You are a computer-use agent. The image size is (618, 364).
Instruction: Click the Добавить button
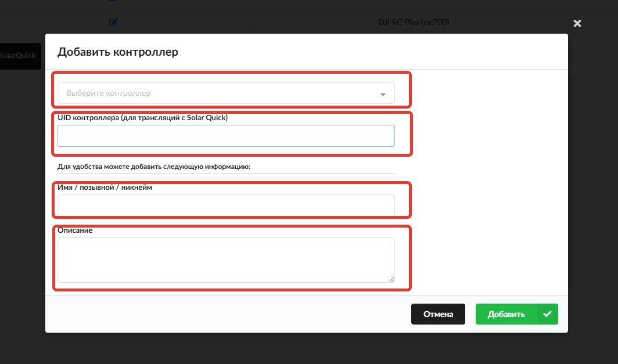tap(517, 314)
